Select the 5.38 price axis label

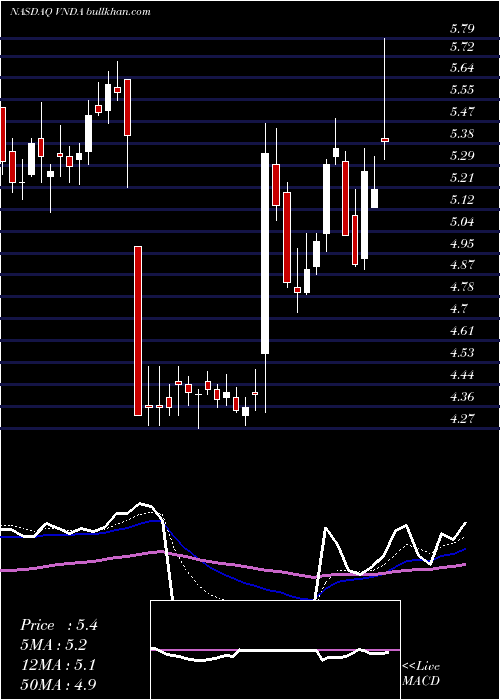click(x=462, y=134)
